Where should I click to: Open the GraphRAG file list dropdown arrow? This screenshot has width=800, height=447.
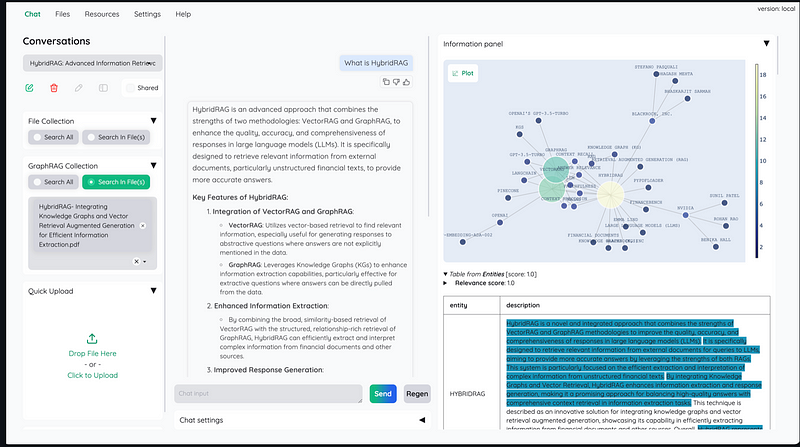coord(145,262)
